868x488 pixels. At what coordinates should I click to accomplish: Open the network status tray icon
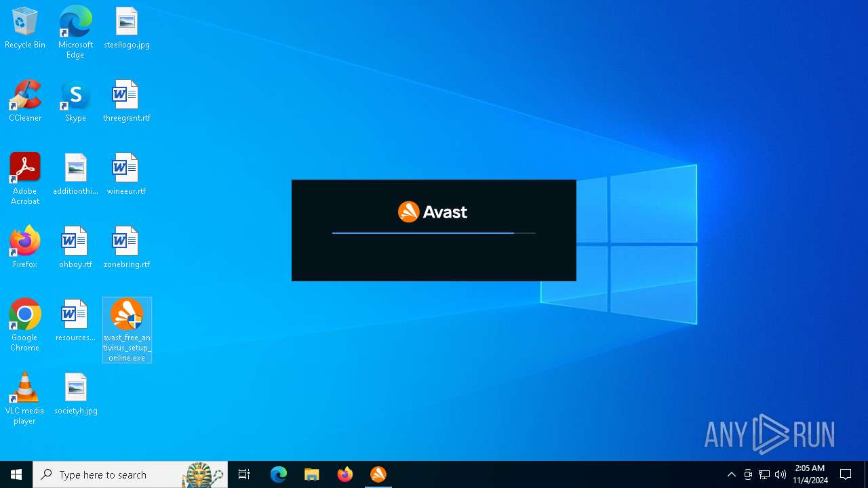pyautogui.click(x=764, y=474)
